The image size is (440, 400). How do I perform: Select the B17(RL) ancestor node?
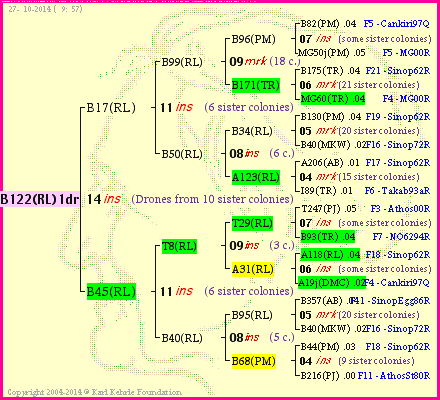(111, 108)
